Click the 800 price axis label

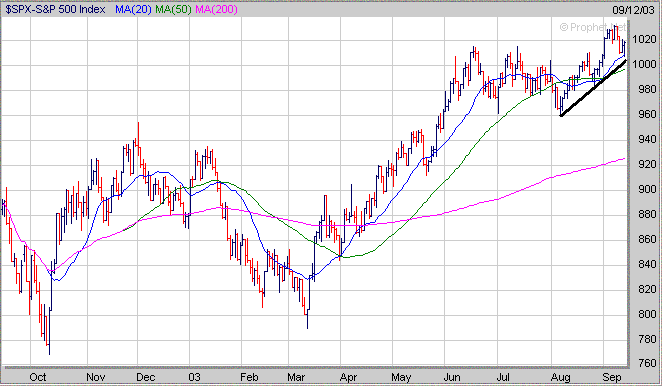point(647,314)
